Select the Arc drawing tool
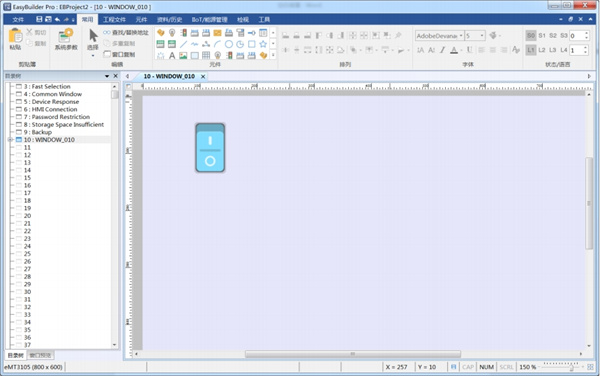 point(217,44)
